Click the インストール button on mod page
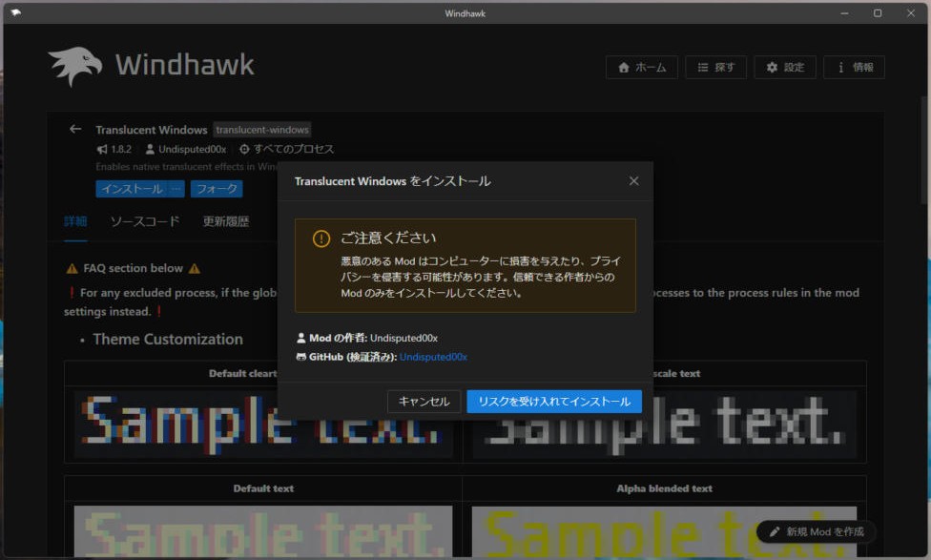Screen dimensions: 931x560 [x=132, y=189]
